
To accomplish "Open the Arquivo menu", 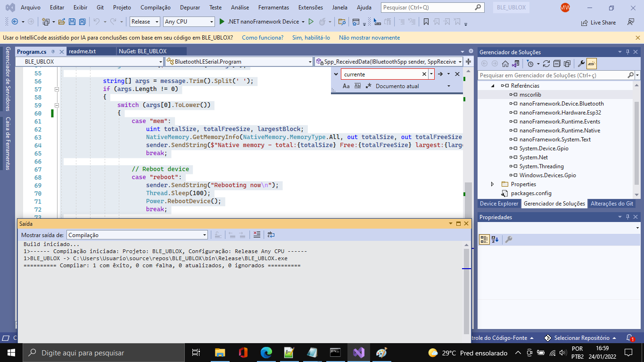I will [x=31, y=8].
